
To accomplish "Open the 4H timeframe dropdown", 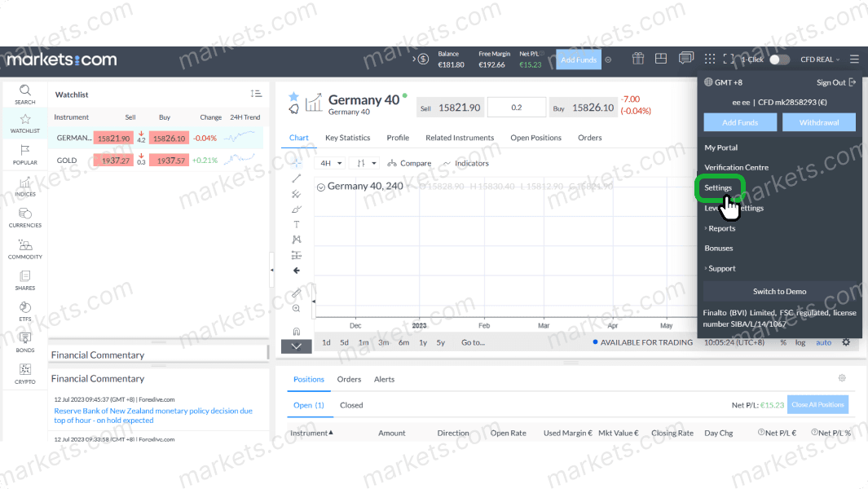I will coord(330,163).
